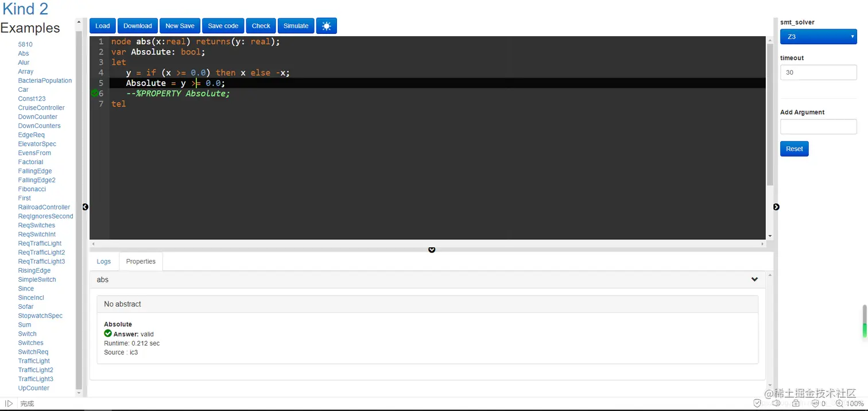Open the Car example
The height and width of the screenshot is (411, 868).
click(23, 90)
